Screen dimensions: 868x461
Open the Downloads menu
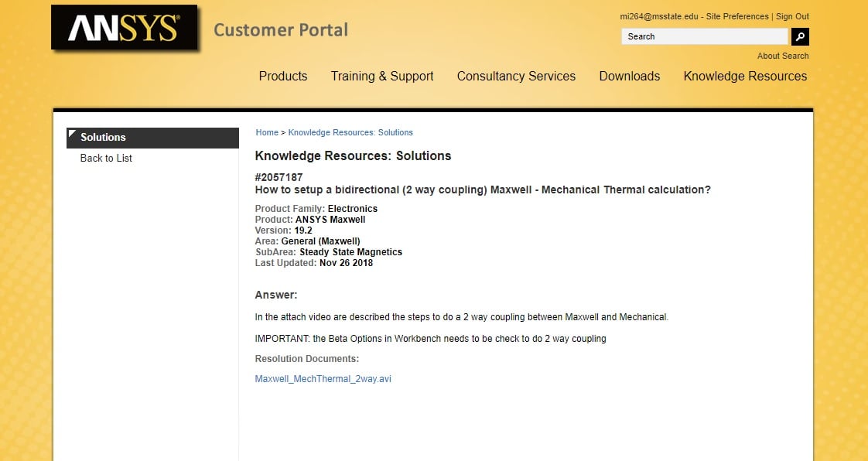(x=630, y=77)
